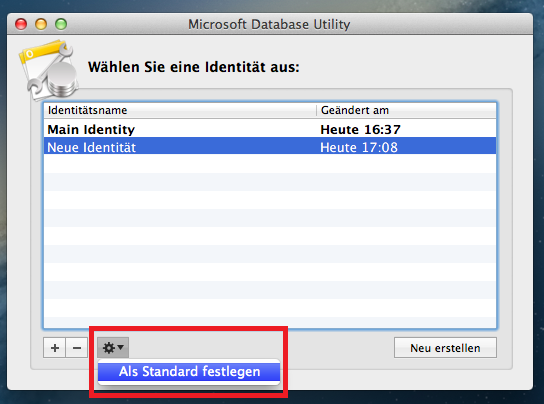Close the Microsoft Database Utility window

[21, 24]
